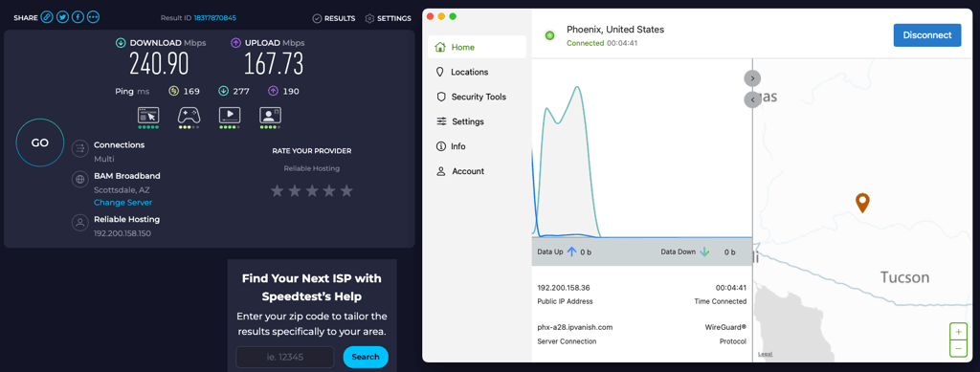This screenshot has height=372, width=980.
Task: Click the Speedtest IP 192.200.158.150 text
Action: pos(122,233)
